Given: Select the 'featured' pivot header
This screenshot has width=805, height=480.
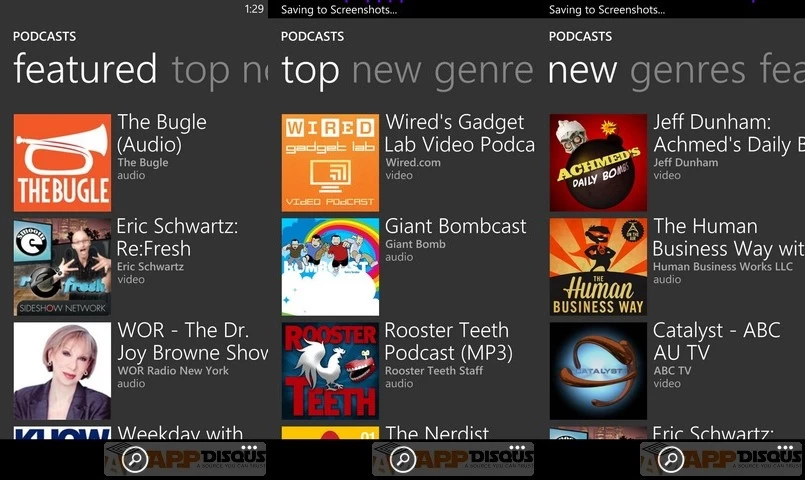Looking at the screenshot, I should tap(85, 68).
